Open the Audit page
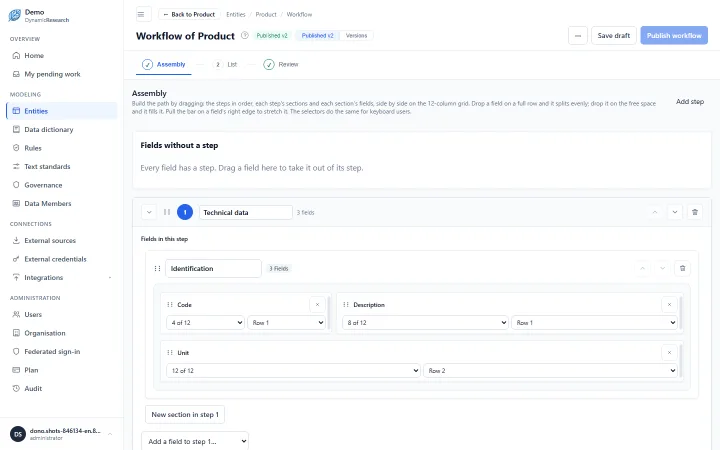 (x=62, y=388)
